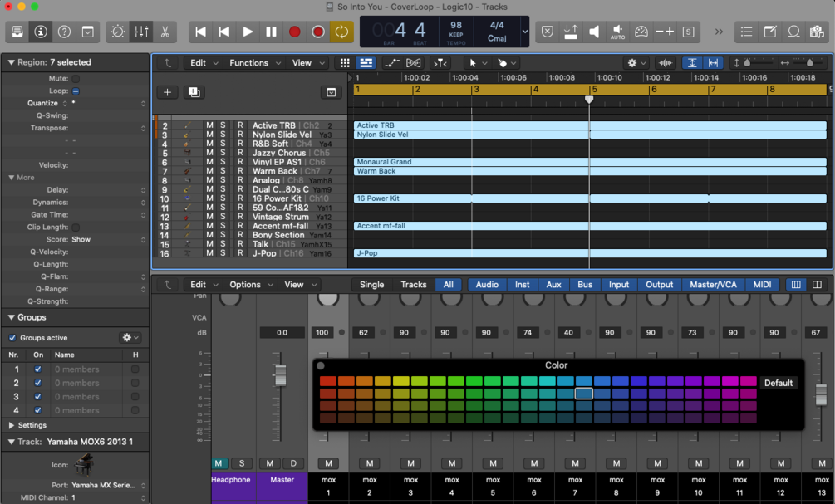Toggle MIDI channel strip filter
This screenshot has width=835, height=504.
click(x=762, y=285)
